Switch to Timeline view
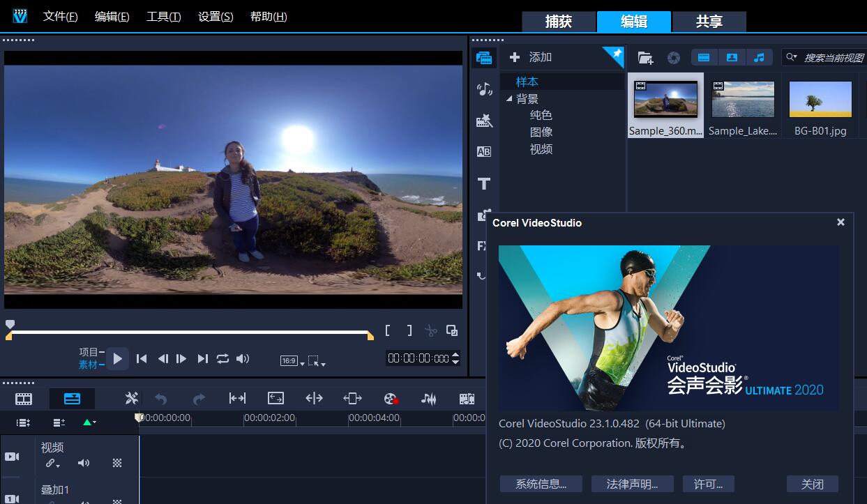The height and width of the screenshot is (504, 867). 72,399
